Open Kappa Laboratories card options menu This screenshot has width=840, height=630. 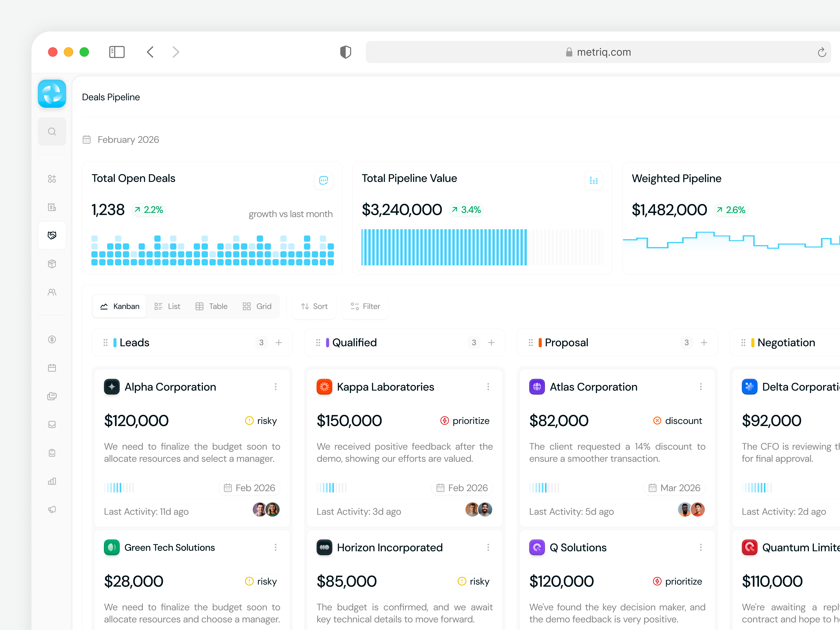click(488, 387)
